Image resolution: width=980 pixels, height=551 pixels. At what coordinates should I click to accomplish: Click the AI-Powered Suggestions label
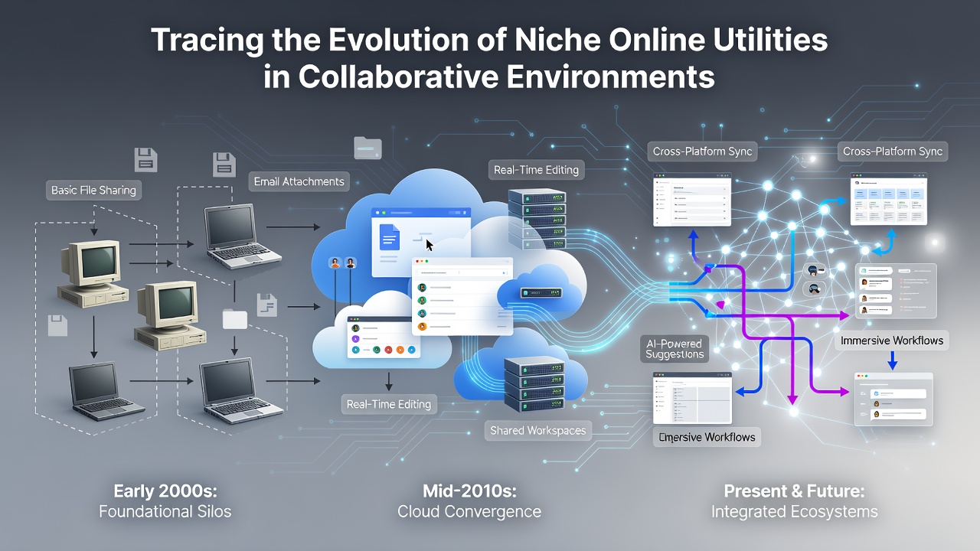(675, 349)
